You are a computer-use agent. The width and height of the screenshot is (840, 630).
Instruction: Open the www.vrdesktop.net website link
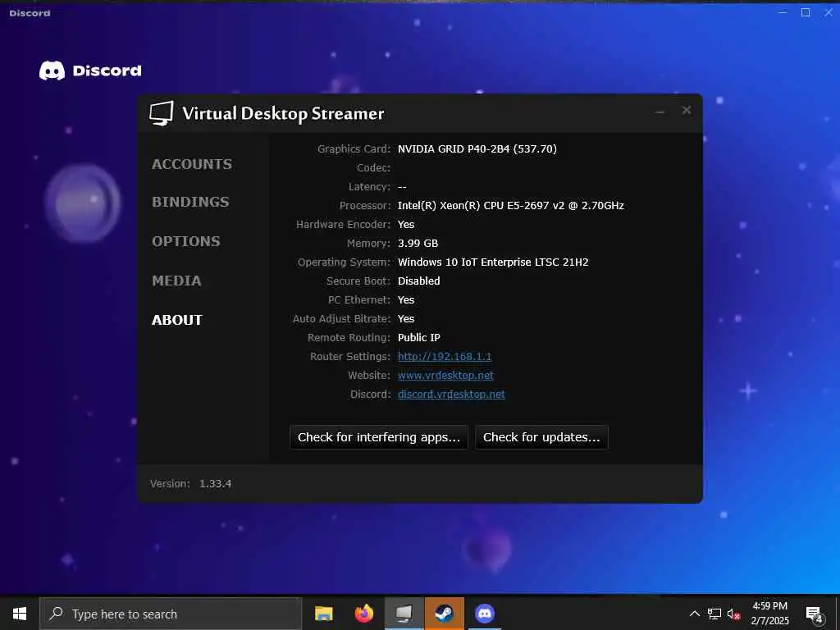(445, 375)
